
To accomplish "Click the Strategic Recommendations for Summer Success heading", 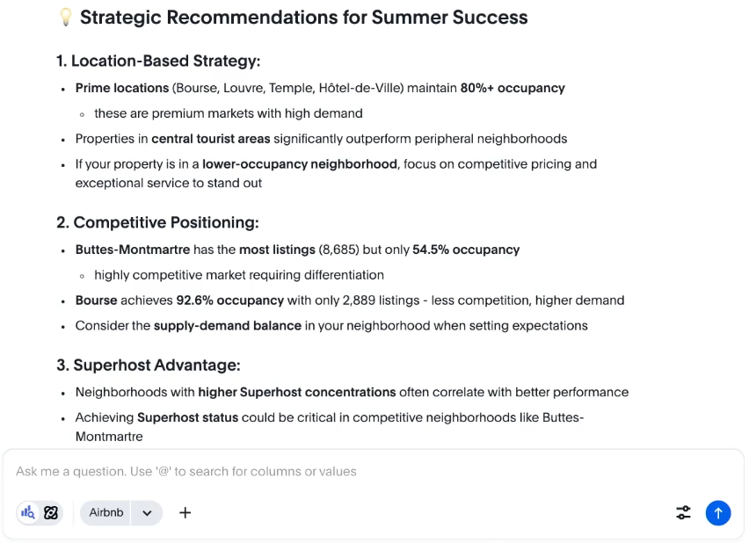I will [x=303, y=18].
